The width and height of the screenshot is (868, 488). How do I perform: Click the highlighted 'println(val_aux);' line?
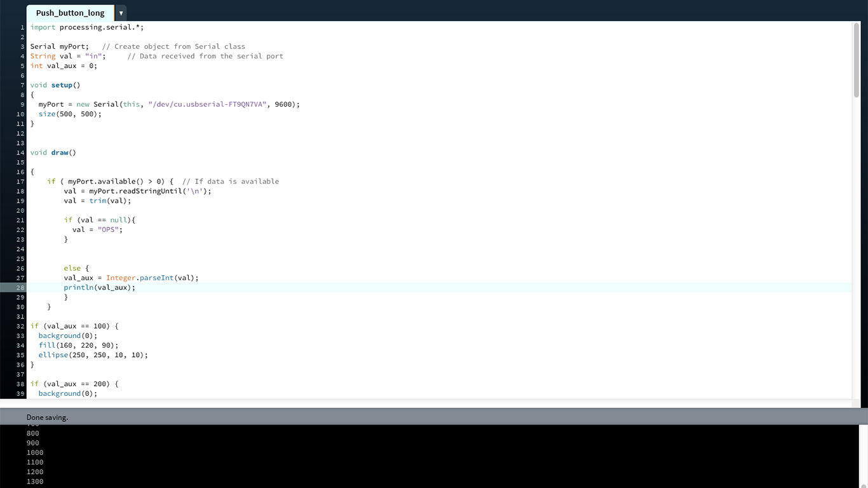[100, 287]
